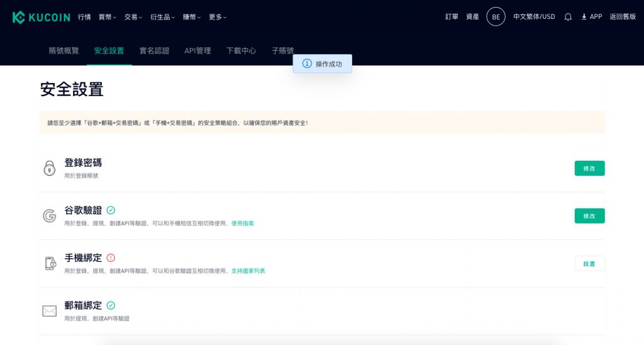Click 返回舊版 link
Screen dimensions: 644x345
point(623,17)
